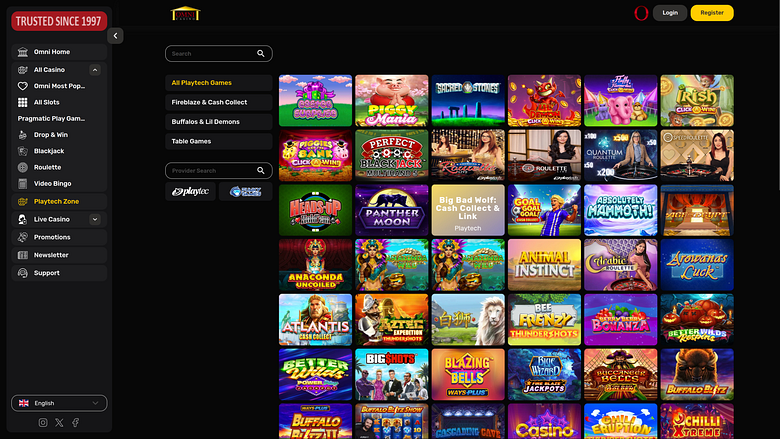Open Omni Home link
Screen dimensions: 780x439
pos(59,52)
